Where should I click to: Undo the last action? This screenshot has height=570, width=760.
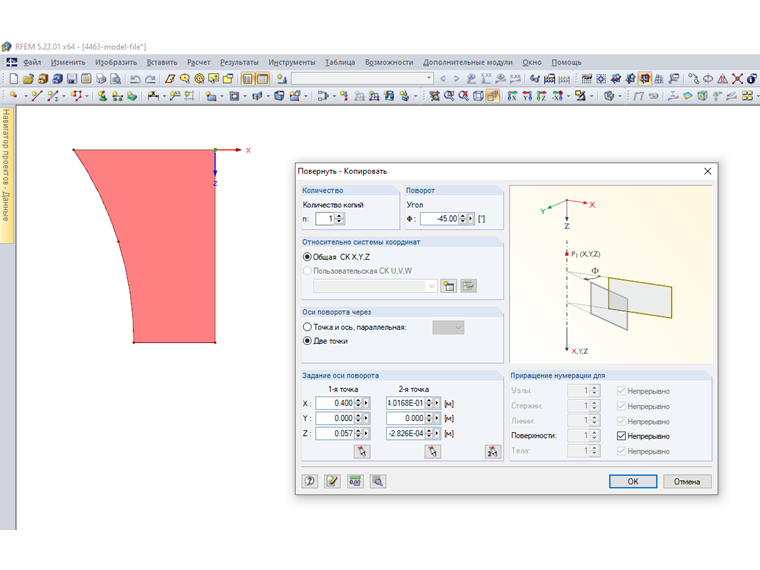coord(136,79)
